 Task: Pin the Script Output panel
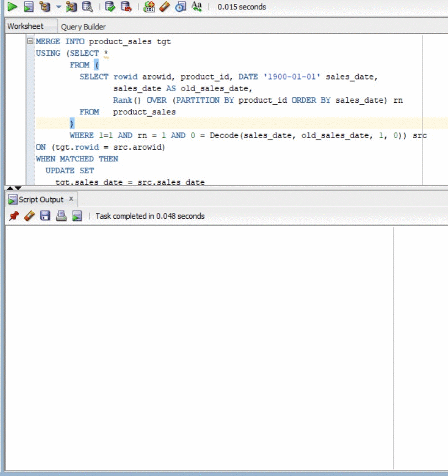click(14, 216)
